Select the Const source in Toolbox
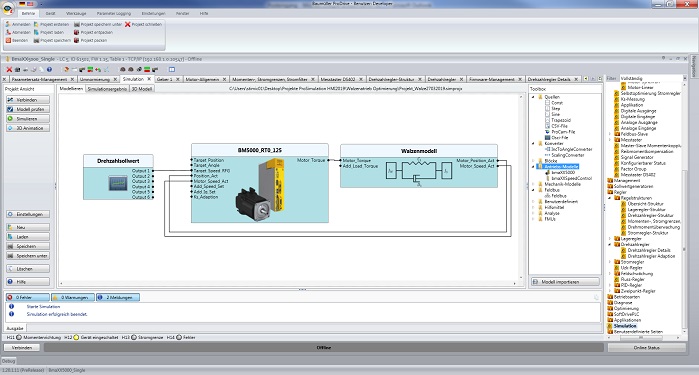 point(554,103)
